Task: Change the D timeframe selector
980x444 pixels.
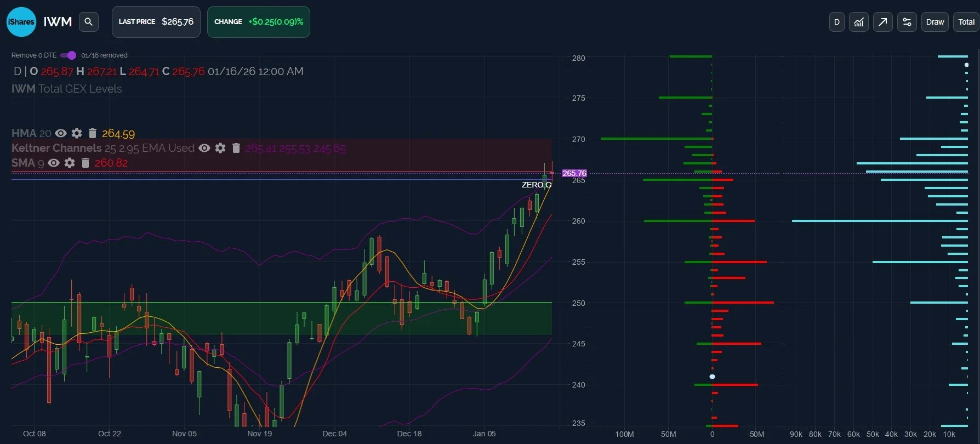Action: [x=836, y=22]
